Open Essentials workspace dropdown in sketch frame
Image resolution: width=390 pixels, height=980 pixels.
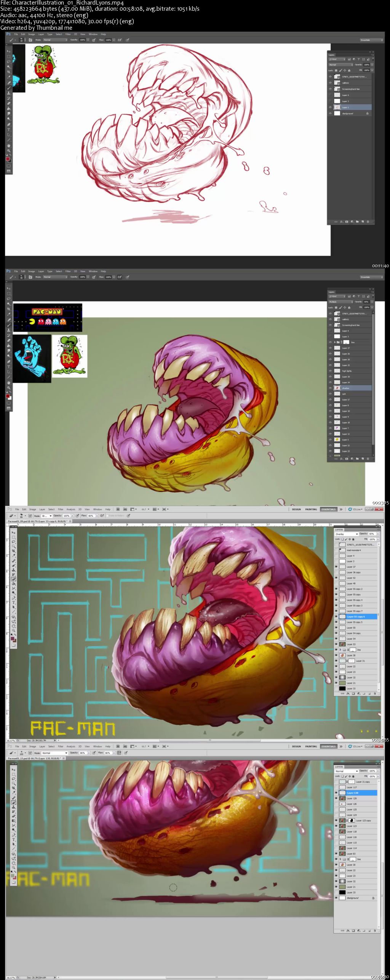click(x=371, y=40)
